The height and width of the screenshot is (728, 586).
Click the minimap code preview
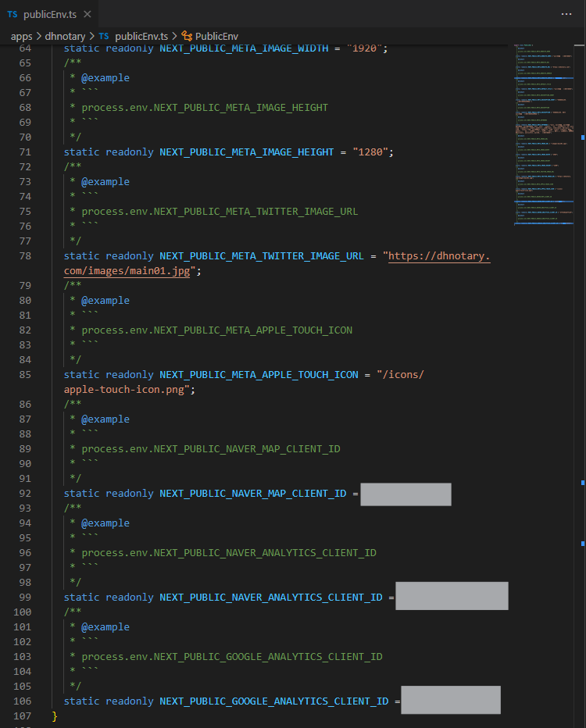click(x=543, y=133)
